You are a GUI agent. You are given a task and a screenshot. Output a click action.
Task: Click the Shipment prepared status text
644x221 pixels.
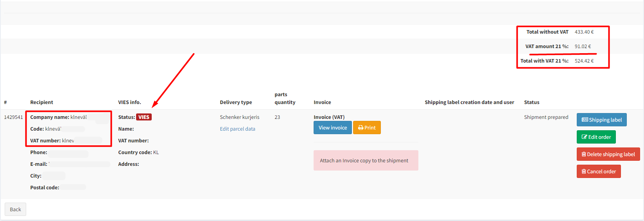(546, 117)
